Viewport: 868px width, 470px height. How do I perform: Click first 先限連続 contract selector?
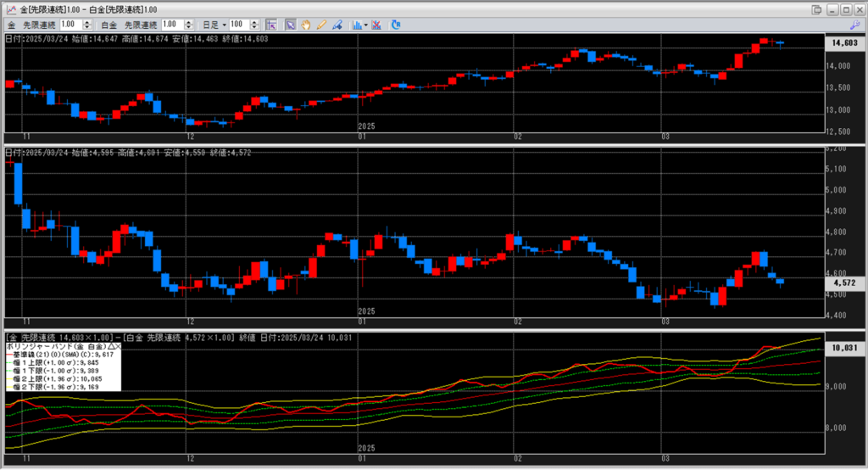(x=39, y=25)
